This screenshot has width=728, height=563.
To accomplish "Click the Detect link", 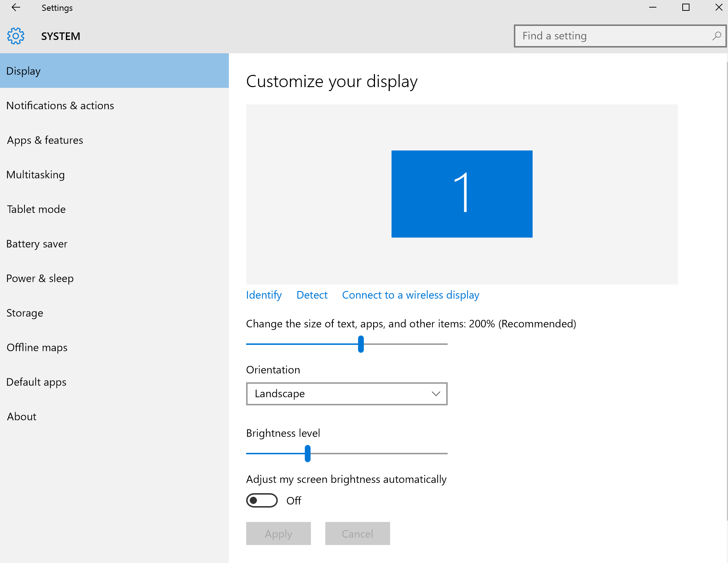I will (x=312, y=295).
